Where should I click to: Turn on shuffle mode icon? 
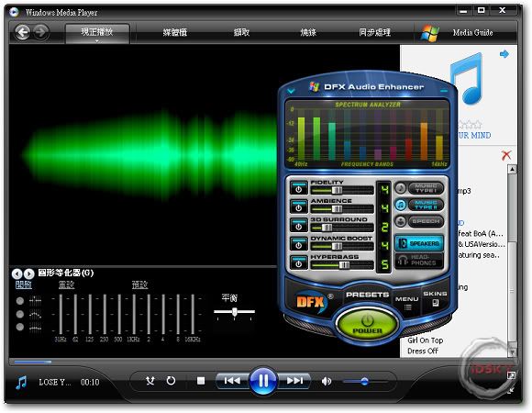tap(150, 381)
